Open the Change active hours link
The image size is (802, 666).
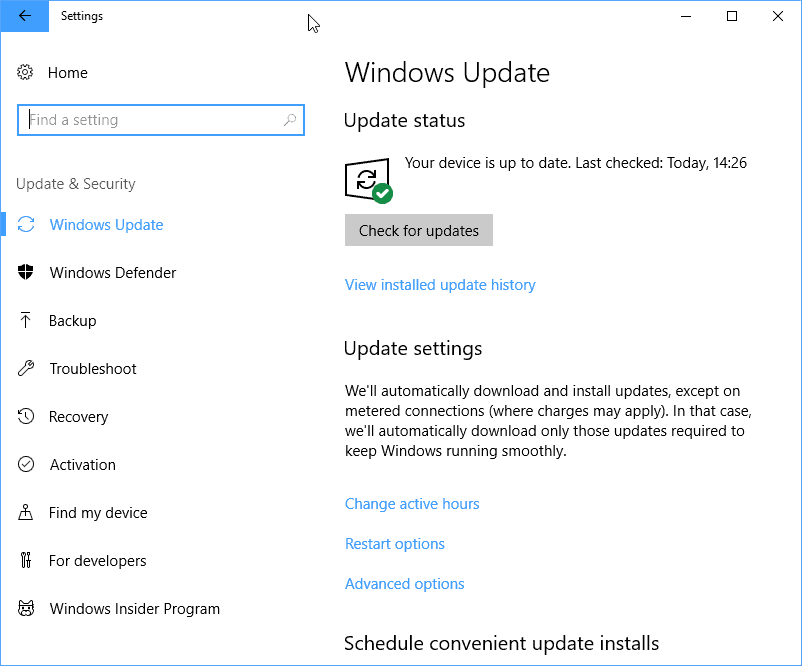pos(412,504)
